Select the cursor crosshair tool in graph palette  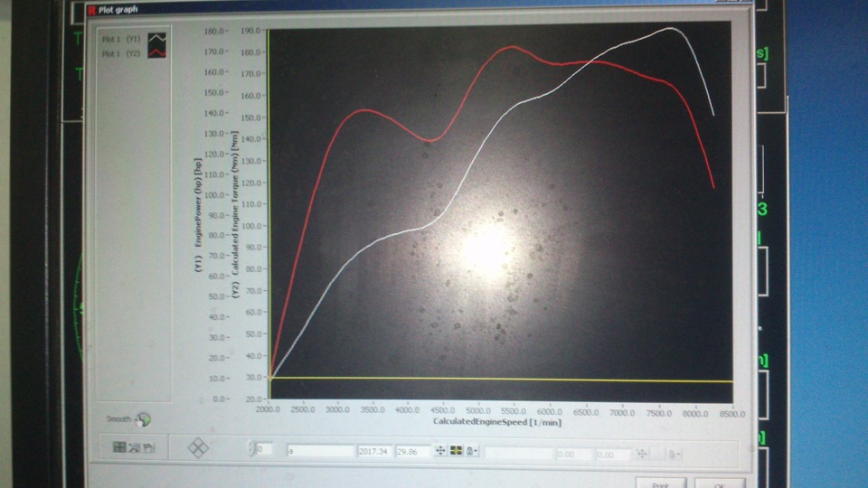click(119, 447)
